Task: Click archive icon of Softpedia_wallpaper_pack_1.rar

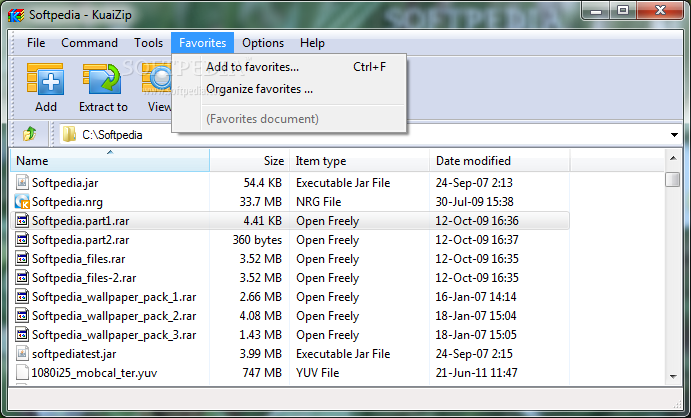Action: pos(22,296)
